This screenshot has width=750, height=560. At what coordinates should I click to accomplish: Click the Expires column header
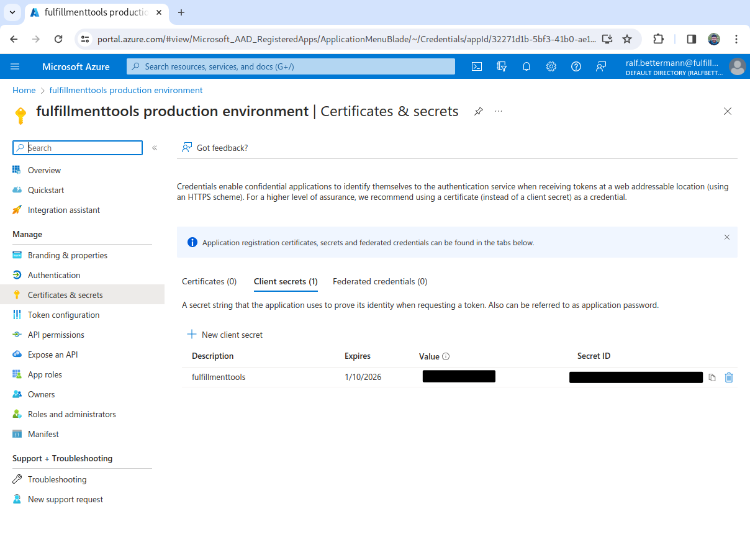[x=358, y=356]
